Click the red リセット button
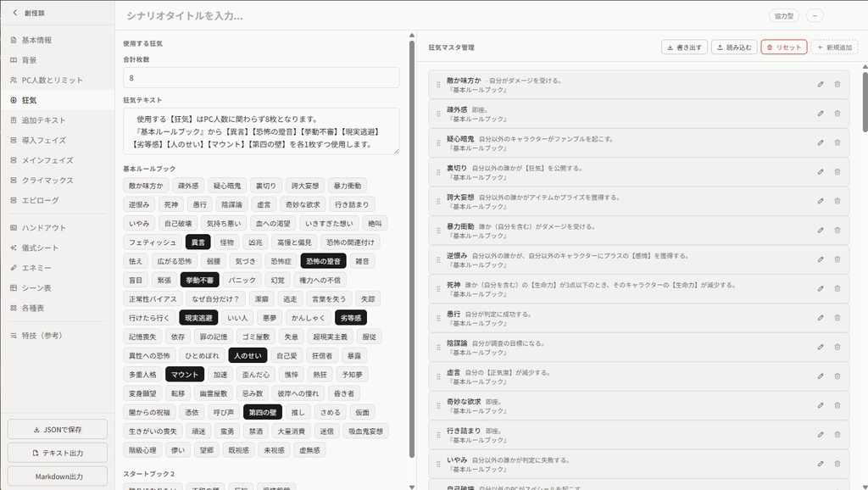This screenshot has height=490, width=868. (784, 47)
